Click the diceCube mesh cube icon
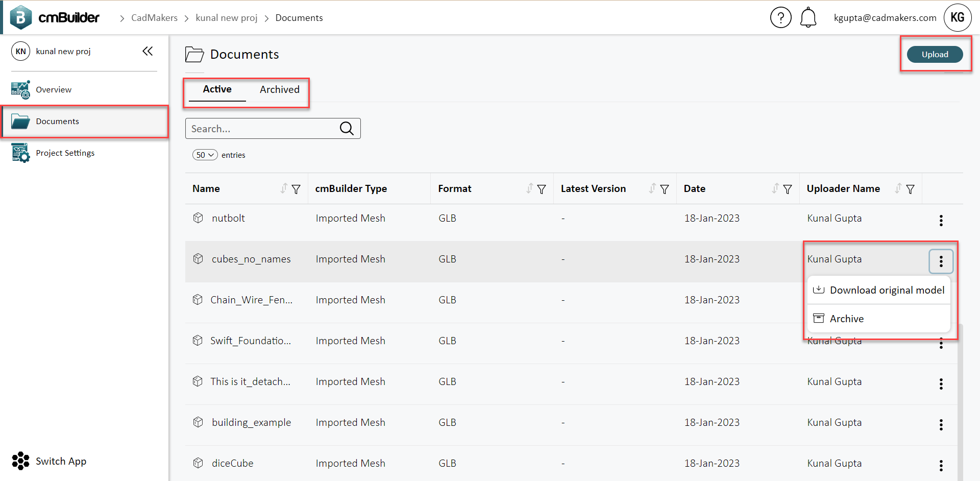The image size is (980, 481). pyautogui.click(x=198, y=463)
